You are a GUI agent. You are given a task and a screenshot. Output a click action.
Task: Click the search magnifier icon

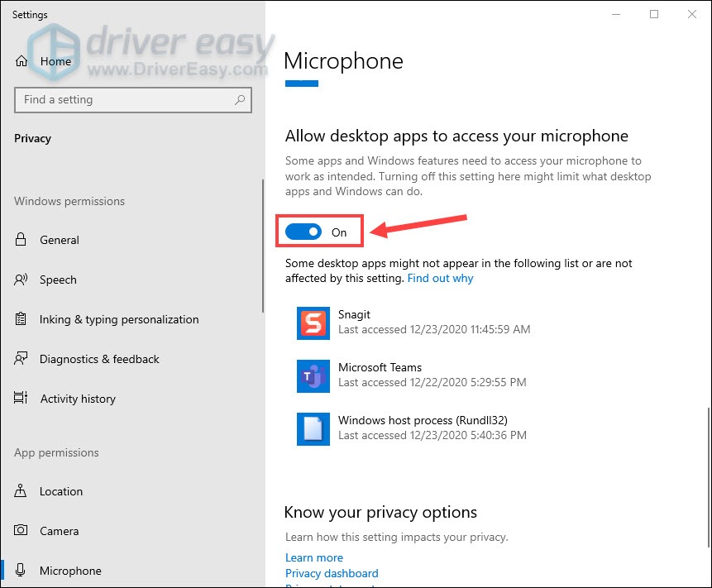[x=240, y=100]
